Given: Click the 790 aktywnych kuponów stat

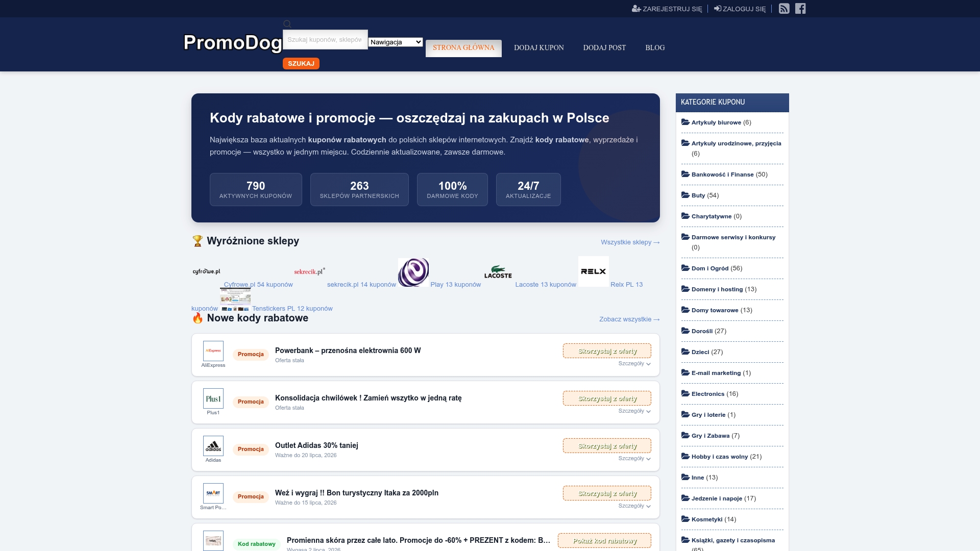Looking at the screenshot, I should [x=256, y=190].
